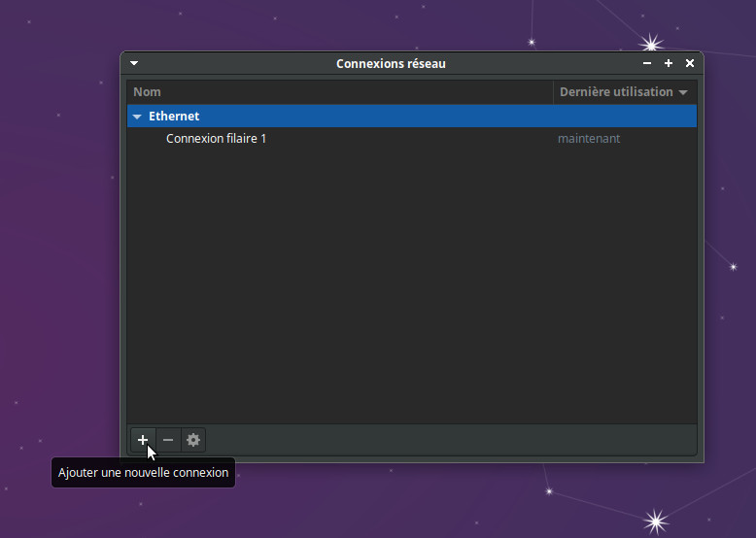
Task: Click the sort arrow in Dernière utilisation header
Action: (683, 92)
